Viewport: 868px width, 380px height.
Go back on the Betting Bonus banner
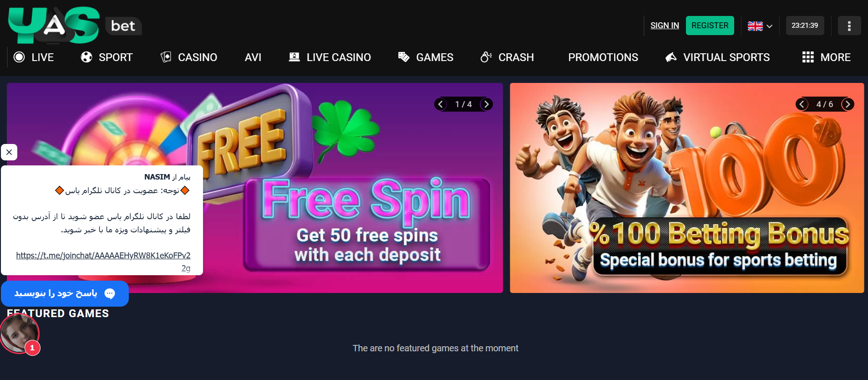[802, 104]
